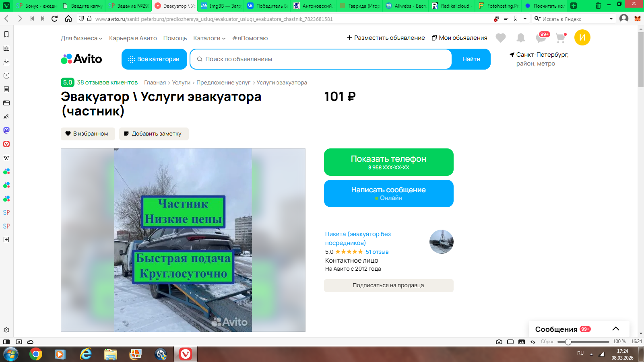Open the Bookmarks panel in the side panel
This screenshot has height=362, width=644.
tap(6, 35)
